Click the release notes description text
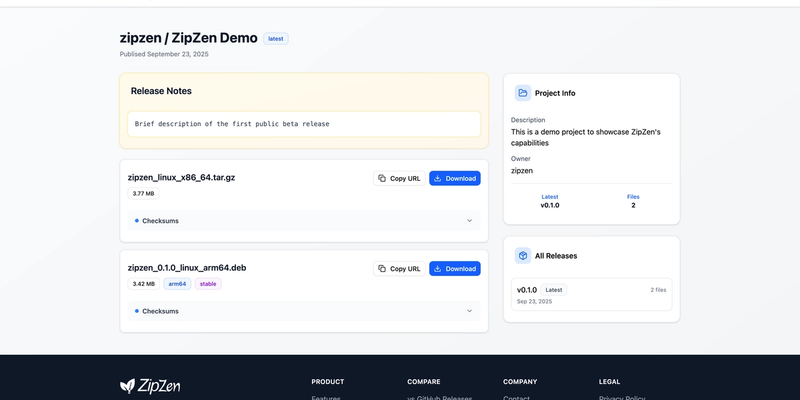This screenshot has width=800, height=400. (x=232, y=124)
